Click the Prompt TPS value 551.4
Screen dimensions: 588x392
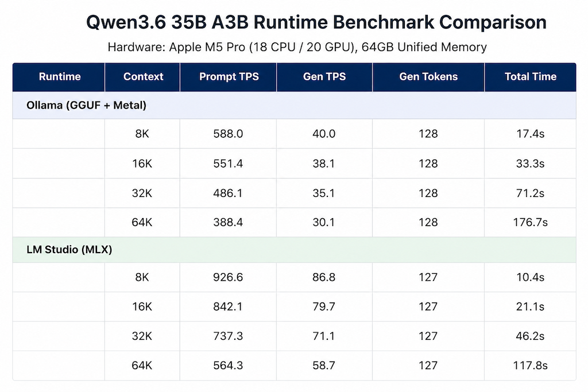click(228, 164)
